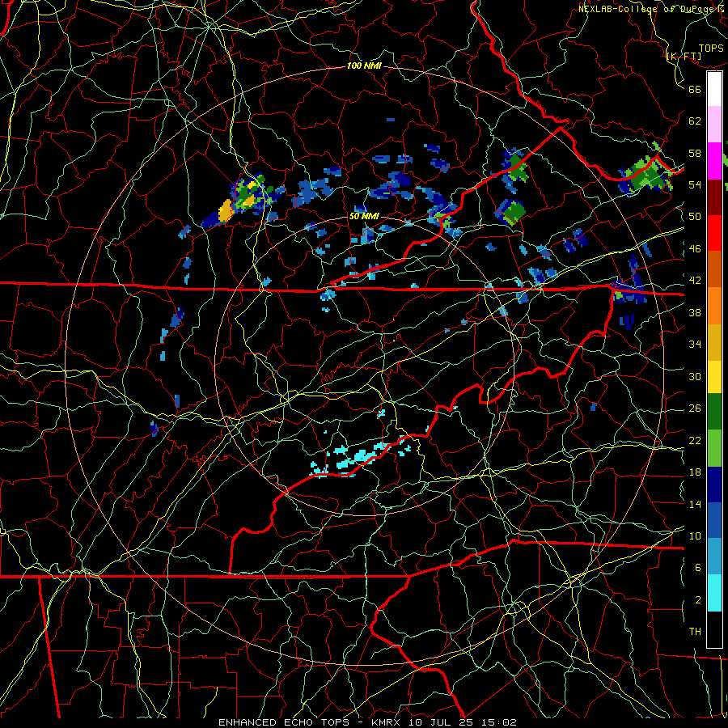Image resolution: width=728 pixels, height=728 pixels.
Task: Click legend value "42"
Action: point(695,281)
